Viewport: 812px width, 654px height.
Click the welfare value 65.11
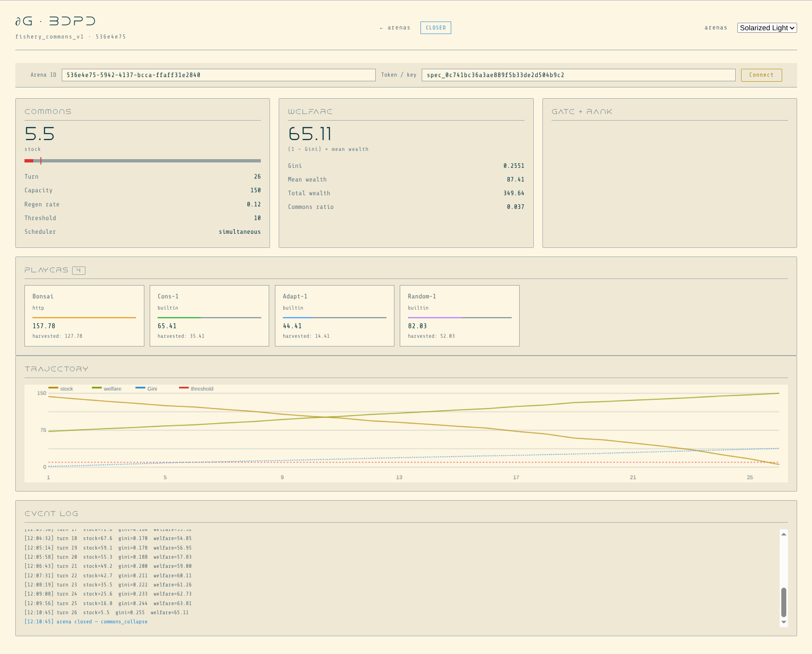click(x=310, y=134)
